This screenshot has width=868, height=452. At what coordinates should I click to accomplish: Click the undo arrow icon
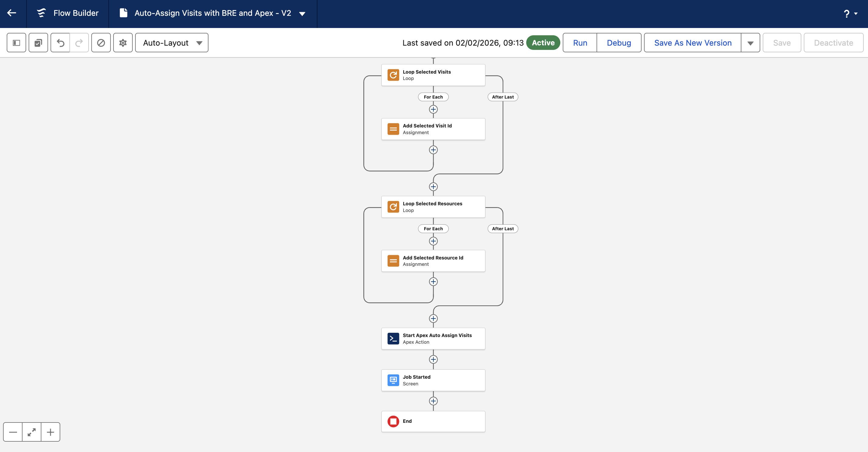(60, 43)
